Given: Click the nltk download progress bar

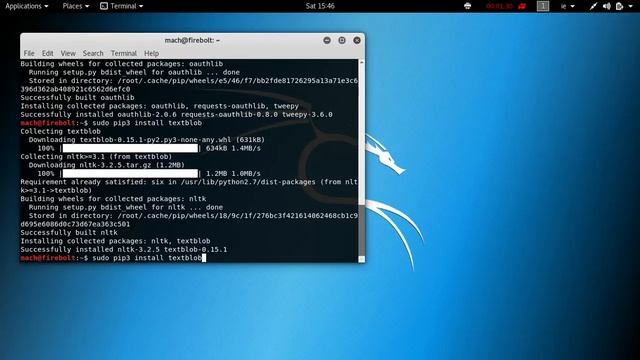Looking at the screenshot, I should pos(130,173).
